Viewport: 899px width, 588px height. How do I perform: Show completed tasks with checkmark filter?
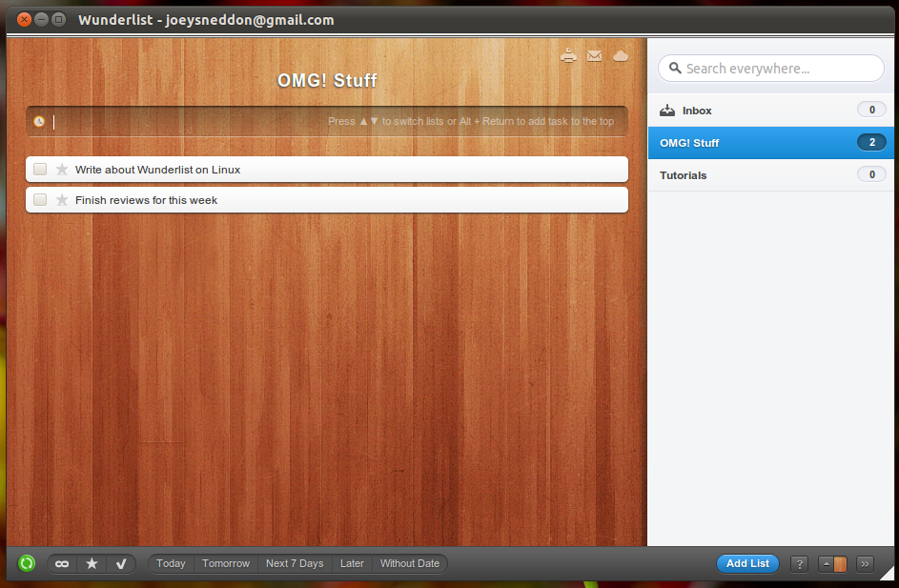(121, 563)
